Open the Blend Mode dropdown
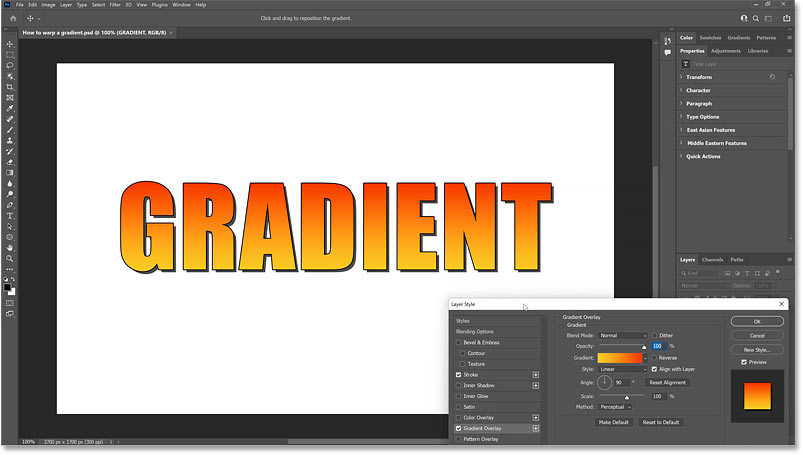Screen dimensions: 803x455 pos(623,336)
